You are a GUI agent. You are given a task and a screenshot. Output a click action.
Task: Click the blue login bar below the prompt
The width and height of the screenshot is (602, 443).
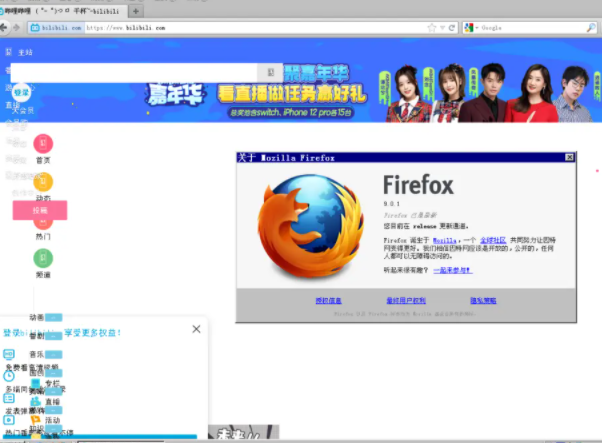100,436
